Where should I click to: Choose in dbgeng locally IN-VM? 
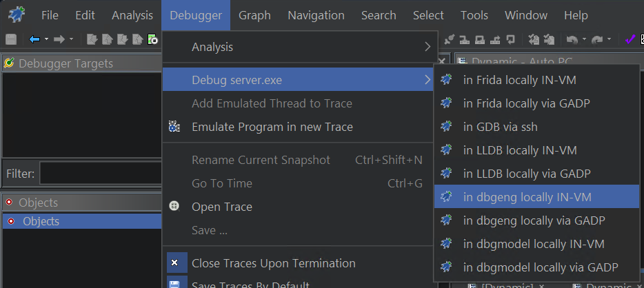click(x=536, y=196)
